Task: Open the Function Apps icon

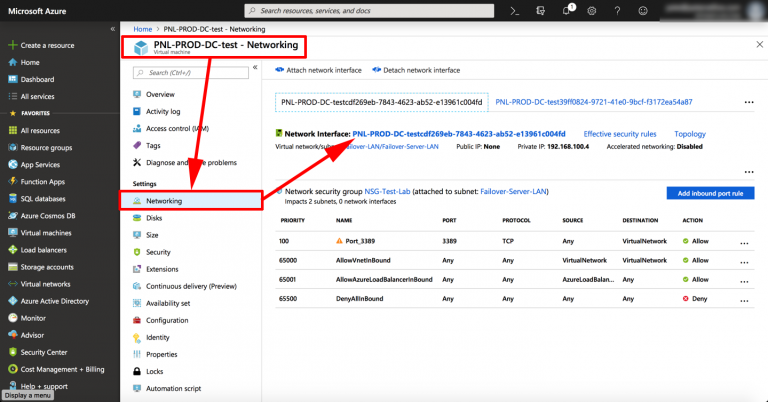Action: (x=13, y=181)
